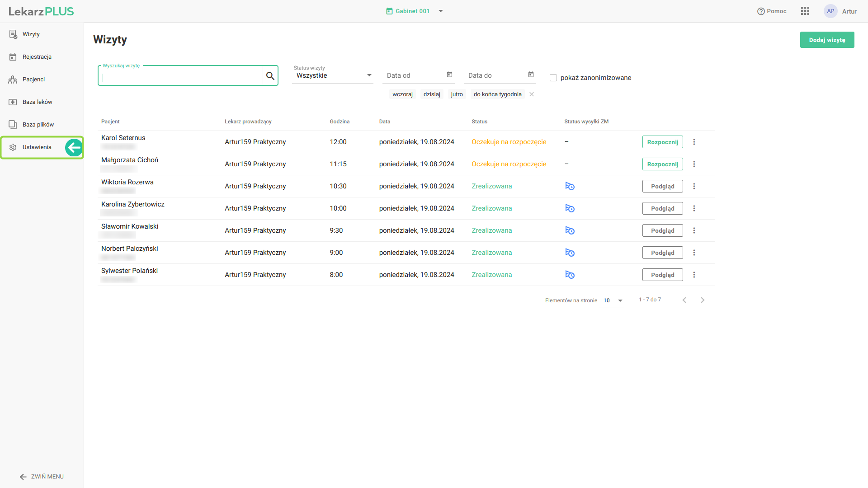Click the Pomoc help icon
The height and width of the screenshot is (488, 868).
point(761,11)
